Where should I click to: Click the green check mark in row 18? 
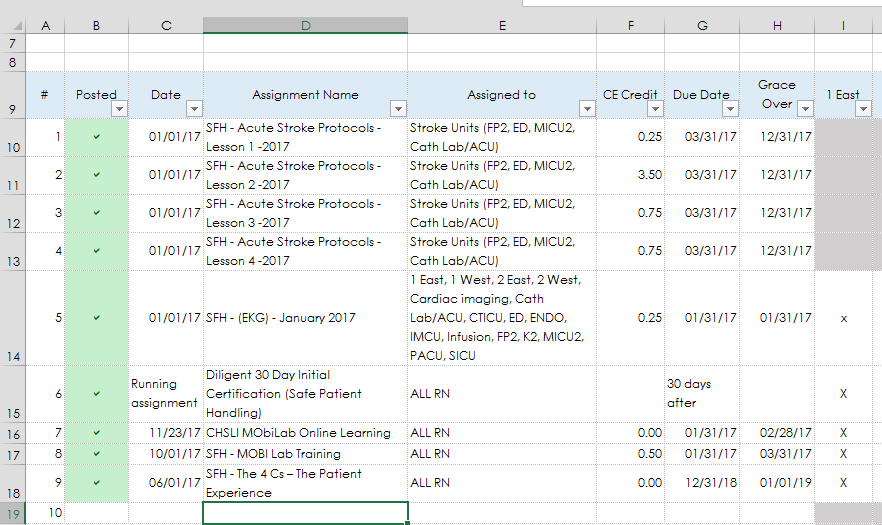pyautogui.click(x=97, y=483)
